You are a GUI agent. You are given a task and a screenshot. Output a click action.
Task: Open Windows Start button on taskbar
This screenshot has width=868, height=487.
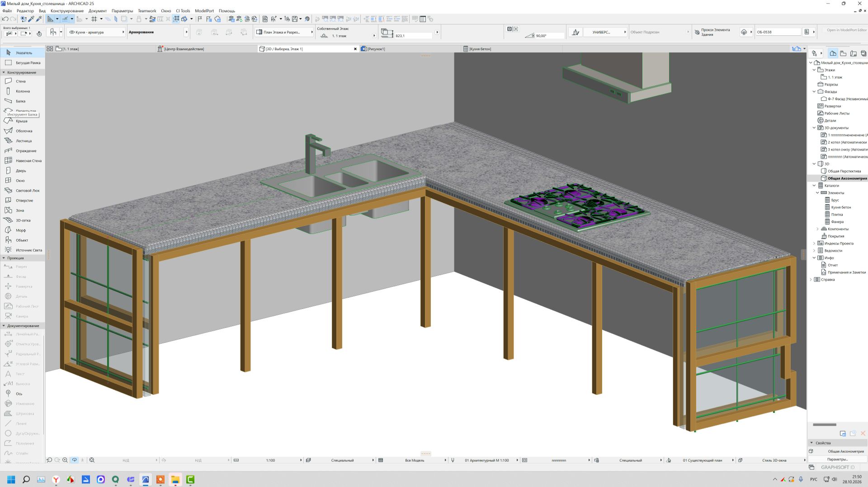(11, 479)
